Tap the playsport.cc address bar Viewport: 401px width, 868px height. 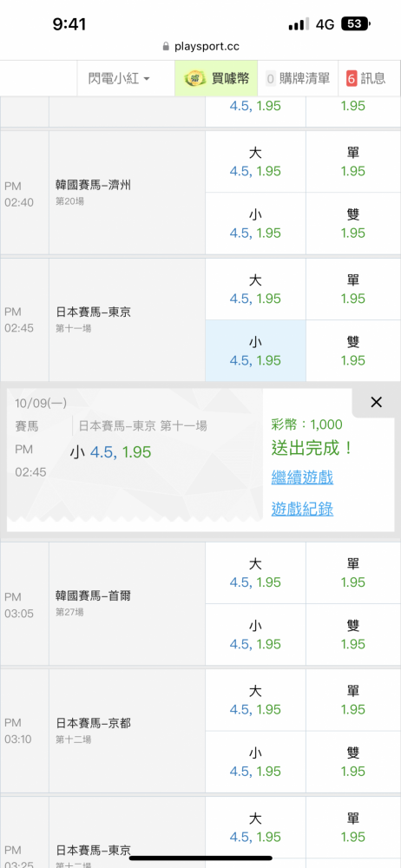click(x=200, y=47)
